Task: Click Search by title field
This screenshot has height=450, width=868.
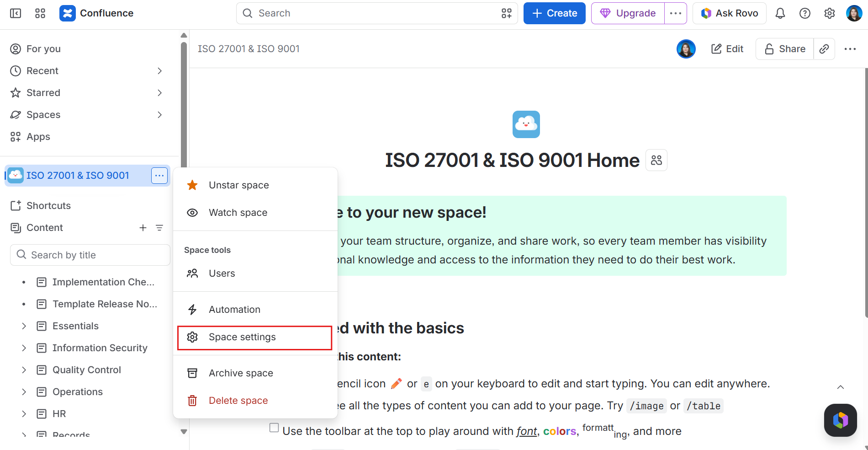Action: (90, 255)
